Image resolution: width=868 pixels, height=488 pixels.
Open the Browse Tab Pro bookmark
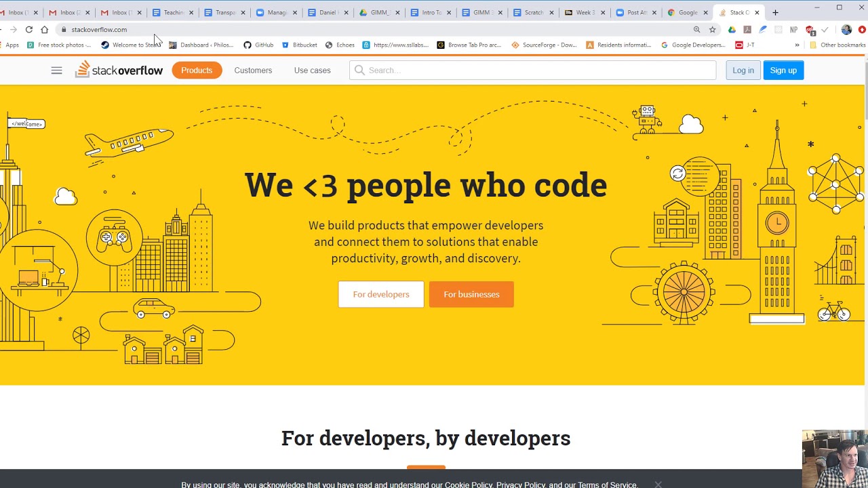coord(469,45)
